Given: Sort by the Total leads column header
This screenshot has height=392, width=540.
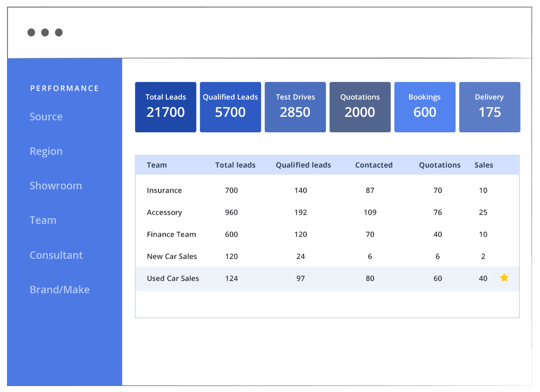Looking at the screenshot, I should tap(235, 165).
